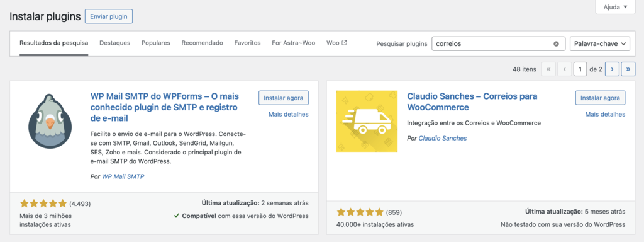
Task: Select the 'Instalar plugins' page heading
Action: [x=45, y=17]
